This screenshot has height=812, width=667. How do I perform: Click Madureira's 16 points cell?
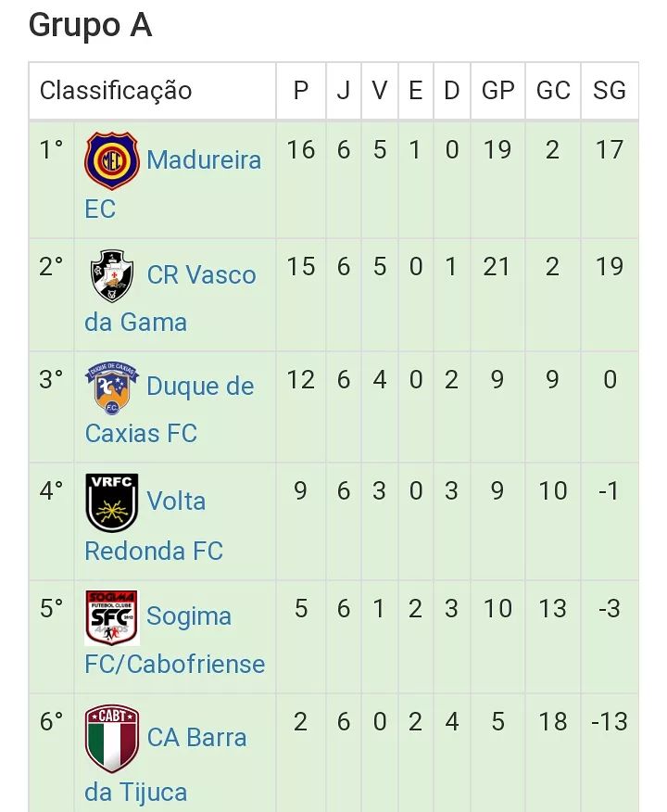point(301,150)
